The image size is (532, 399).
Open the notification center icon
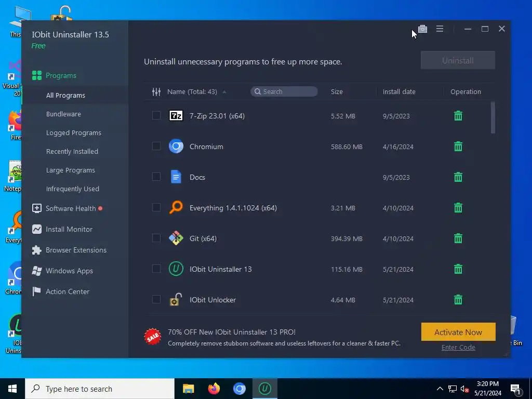coord(515,389)
